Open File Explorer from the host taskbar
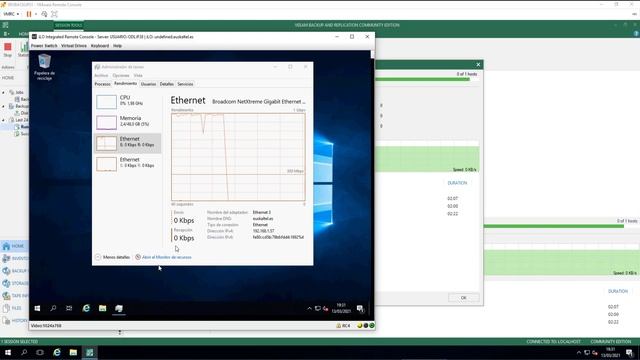 [73, 353]
